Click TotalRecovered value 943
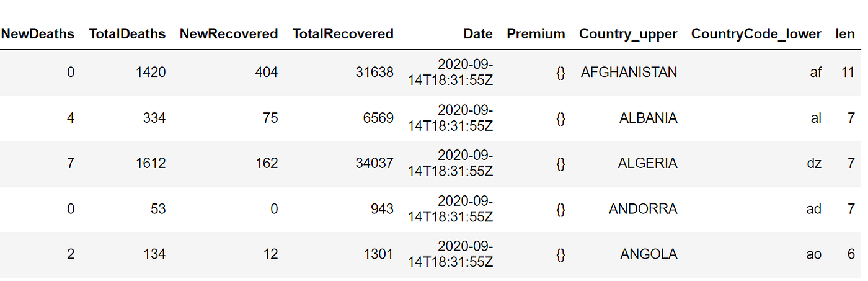This screenshot has height=281, width=868. click(x=382, y=209)
